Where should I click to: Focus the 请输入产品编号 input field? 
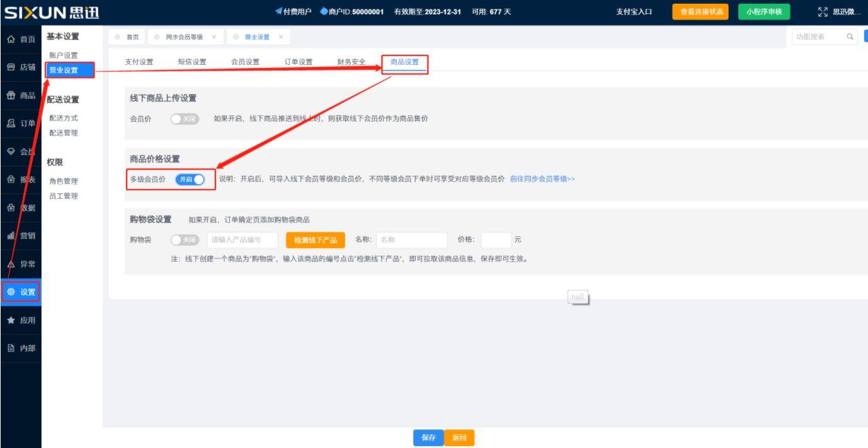click(x=243, y=240)
